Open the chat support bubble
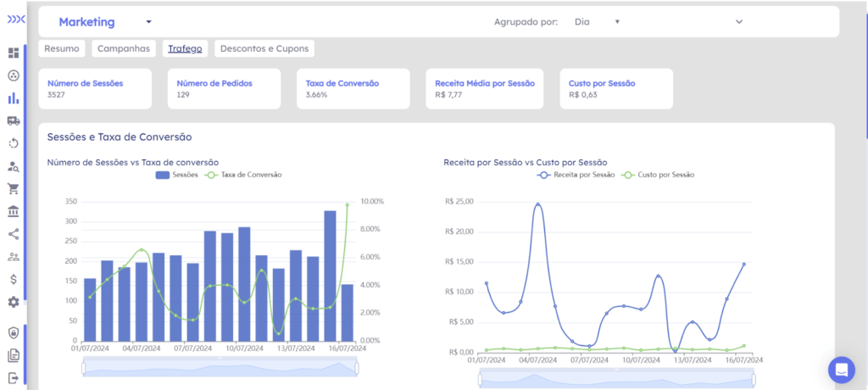 coord(842,370)
